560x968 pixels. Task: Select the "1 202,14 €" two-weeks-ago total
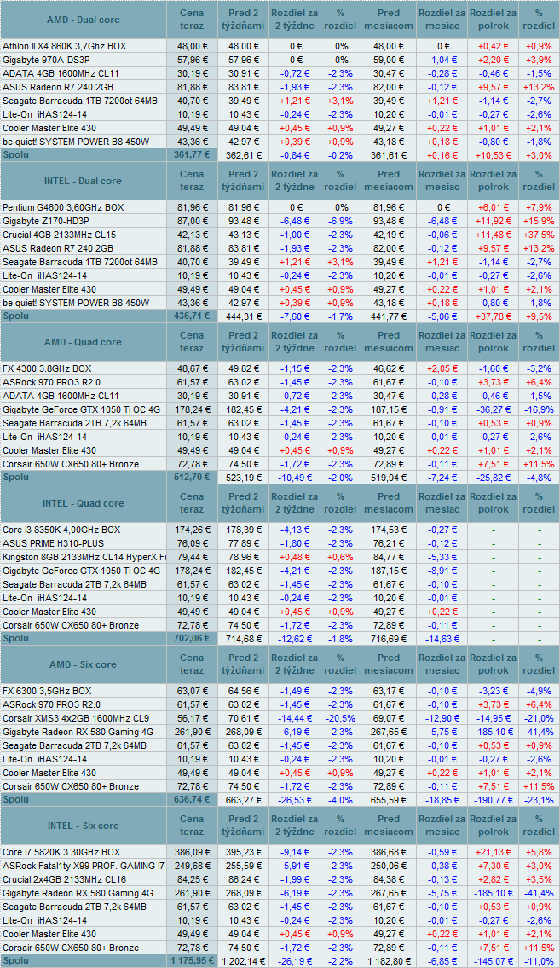[242, 960]
